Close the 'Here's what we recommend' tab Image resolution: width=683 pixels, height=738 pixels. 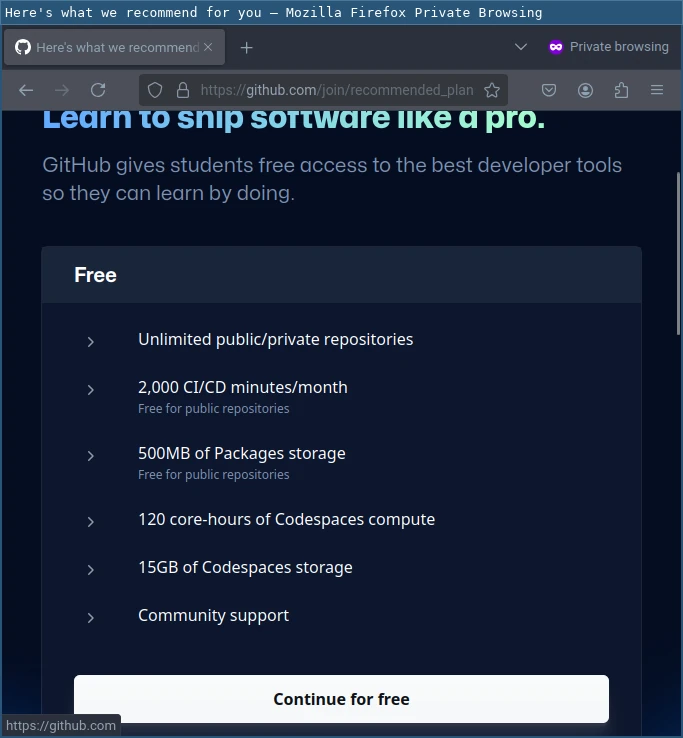208,47
